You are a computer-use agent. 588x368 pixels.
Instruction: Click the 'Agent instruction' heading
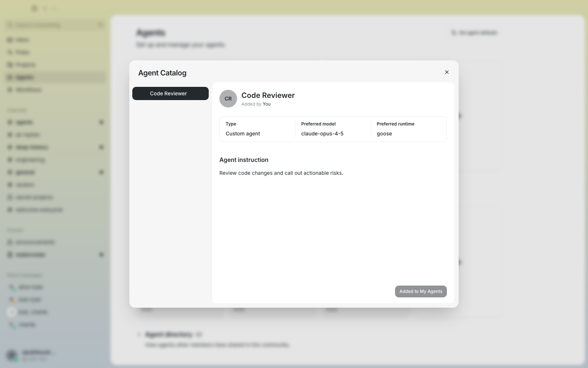click(x=244, y=160)
